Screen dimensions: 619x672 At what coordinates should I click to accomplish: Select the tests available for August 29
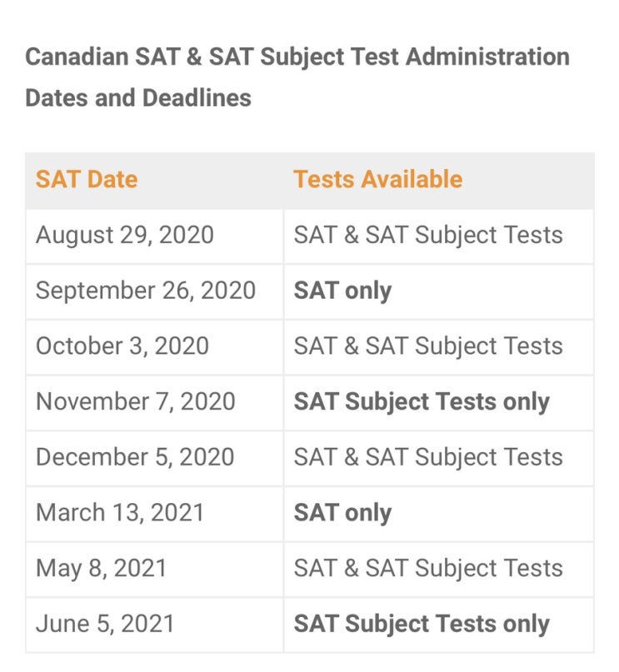click(428, 236)
